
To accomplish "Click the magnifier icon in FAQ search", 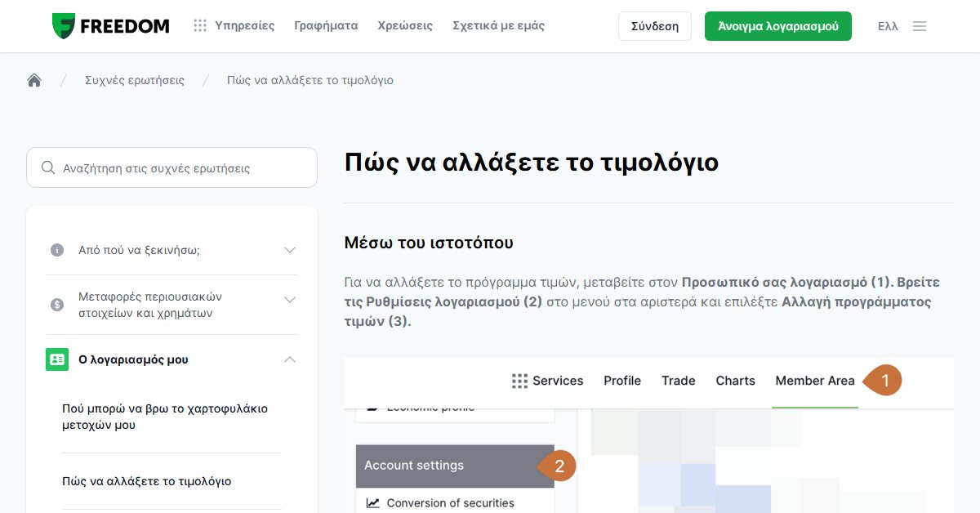I will tap(48, 168).
